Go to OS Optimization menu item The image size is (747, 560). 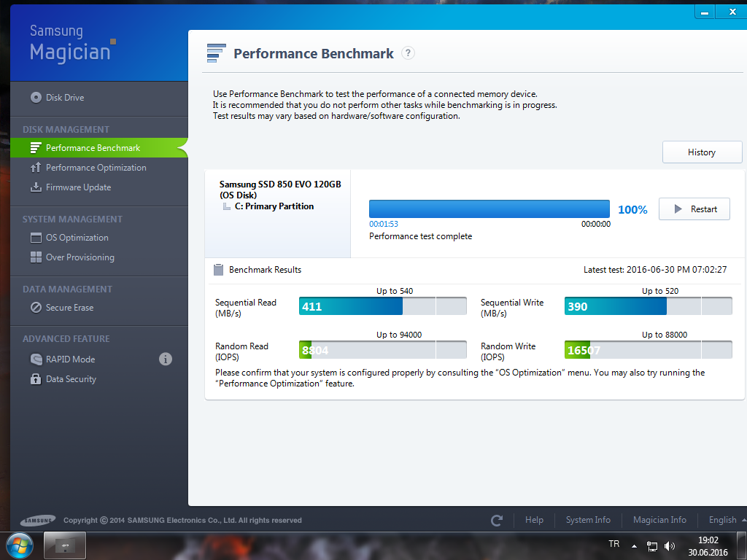pyautogui.click(x=77, y=238)
